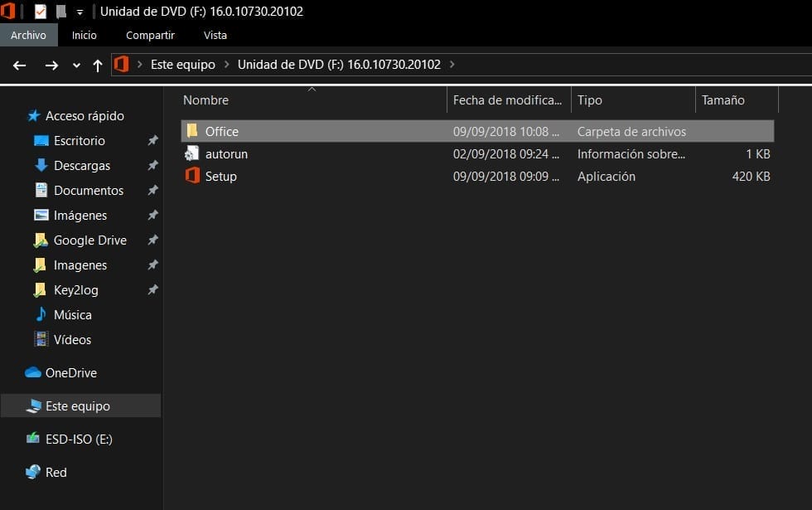Image resolution: width=812 pixels, height=510 pixels.
Task: Unpin Descargas from quick access
Action: click(152, 165)
